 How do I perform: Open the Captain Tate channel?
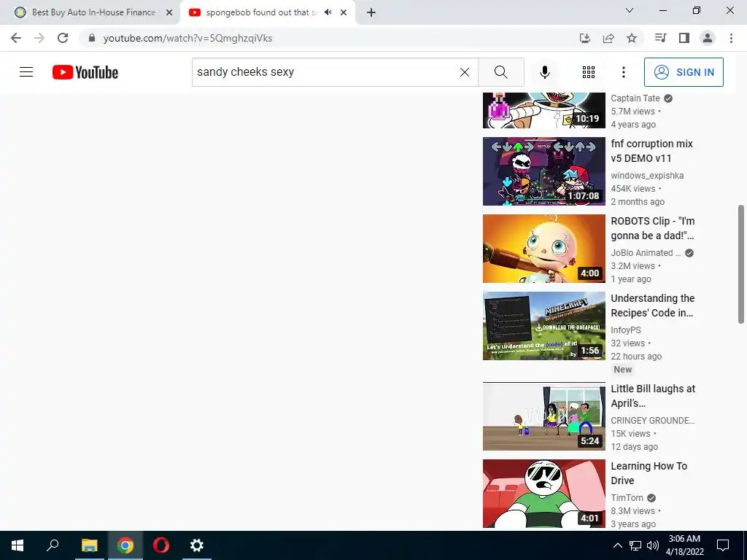[635, 98]
